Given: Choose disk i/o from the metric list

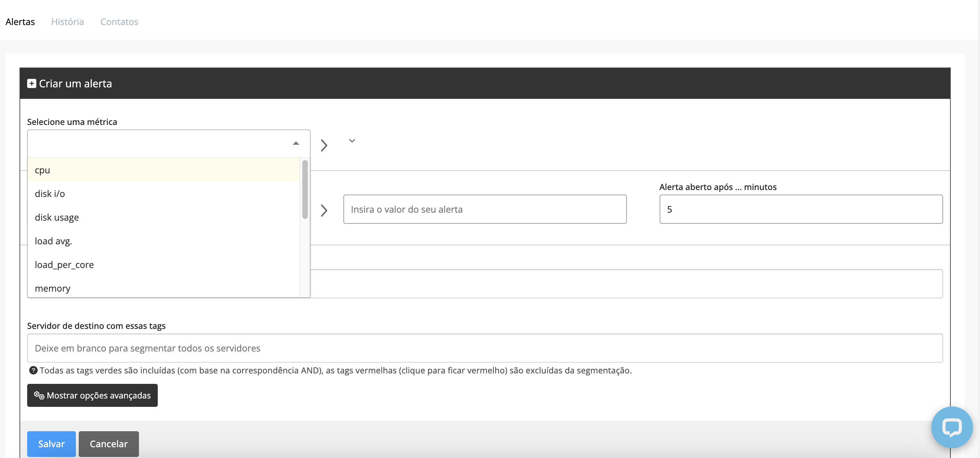Looking at the screenshot, I should pos(164,194).
